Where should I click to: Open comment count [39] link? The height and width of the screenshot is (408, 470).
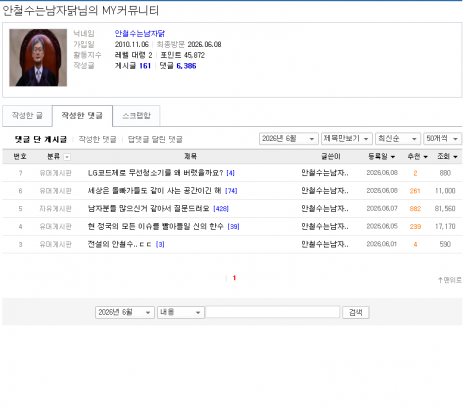coord(233,227)
